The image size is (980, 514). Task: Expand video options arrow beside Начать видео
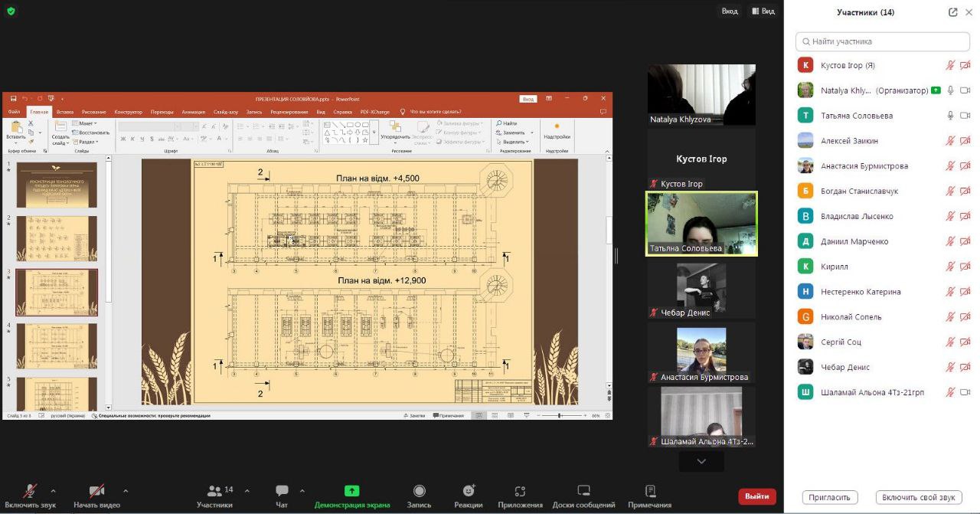(x=126, y=491)
